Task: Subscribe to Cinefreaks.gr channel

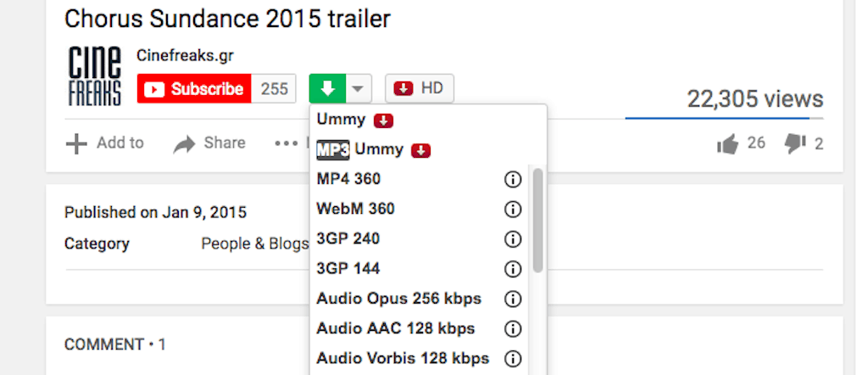Action: pos(194,88)
